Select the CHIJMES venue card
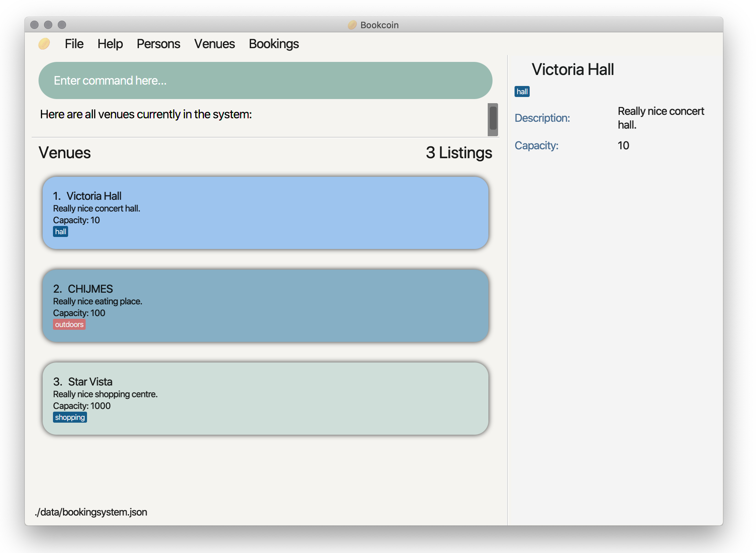Viewport: 756px width, 553px height. (x=265, y=306)
